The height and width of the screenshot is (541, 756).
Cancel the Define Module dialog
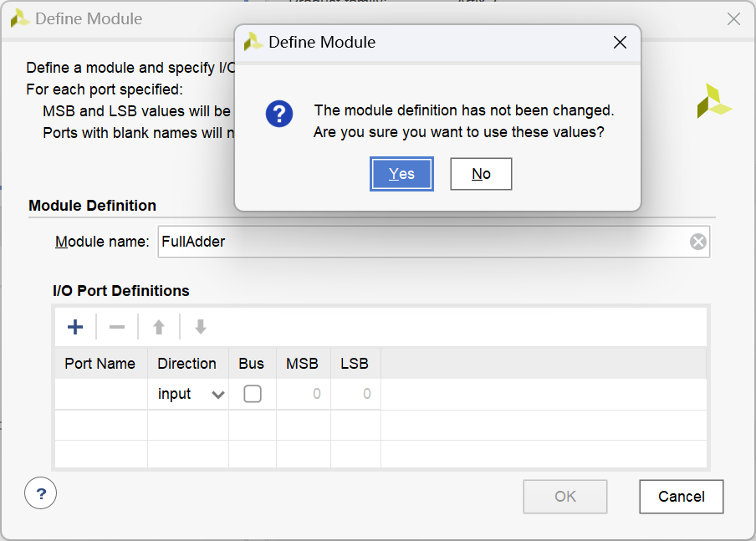[x=681, y=497]
